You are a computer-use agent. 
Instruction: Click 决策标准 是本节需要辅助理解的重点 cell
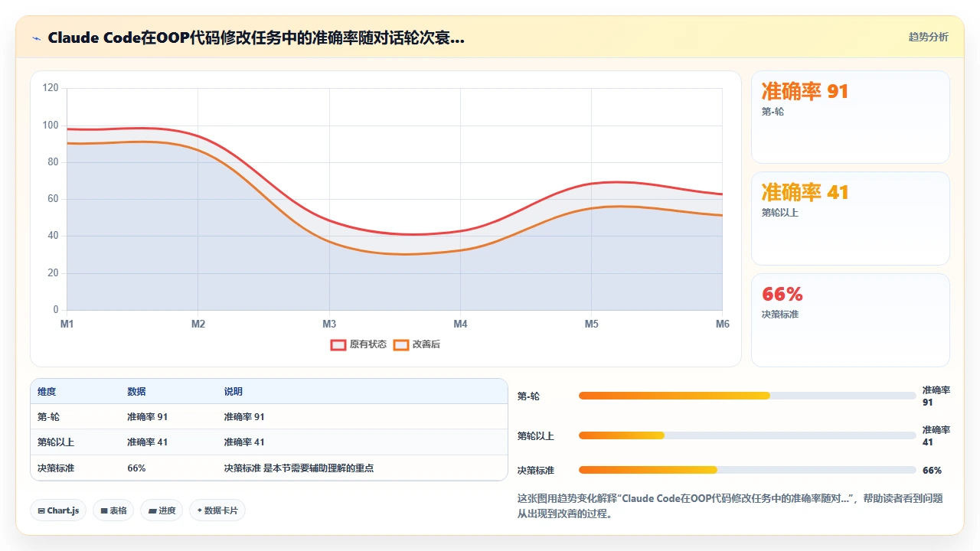point(299,468)
